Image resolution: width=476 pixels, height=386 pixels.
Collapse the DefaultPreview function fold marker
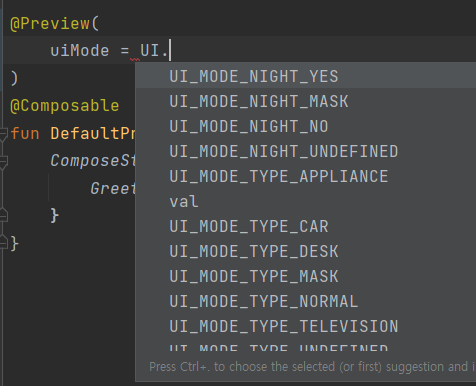coord(3,133)
